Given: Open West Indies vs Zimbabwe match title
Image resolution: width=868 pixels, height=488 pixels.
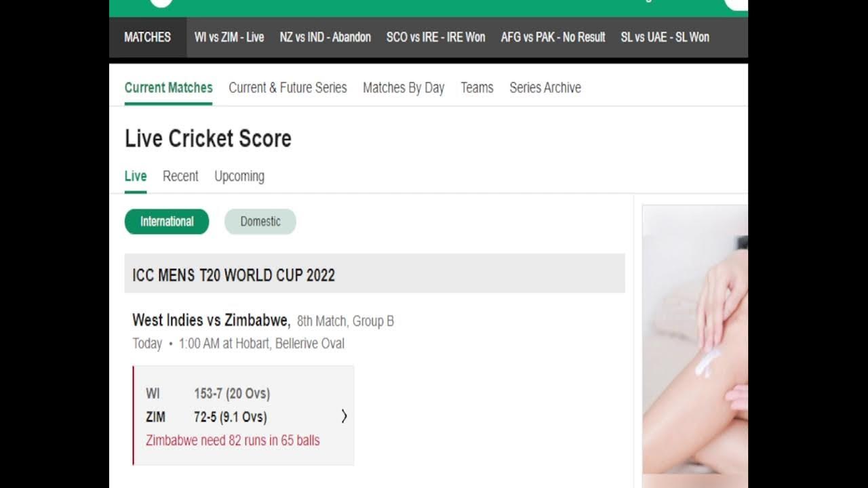Looking at the screenshot, I should 212,320.
